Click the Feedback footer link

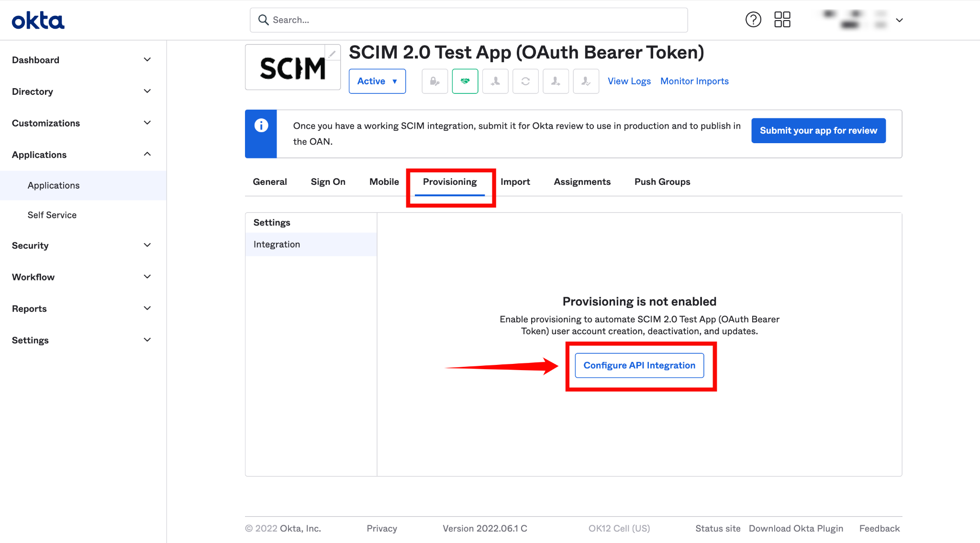880,529
